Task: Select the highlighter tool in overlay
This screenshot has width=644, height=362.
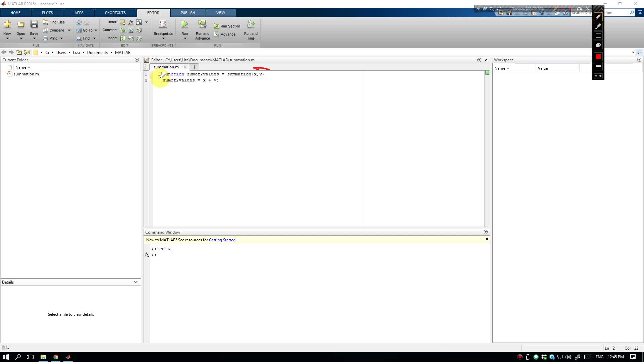Action: (x=598, y=26)
